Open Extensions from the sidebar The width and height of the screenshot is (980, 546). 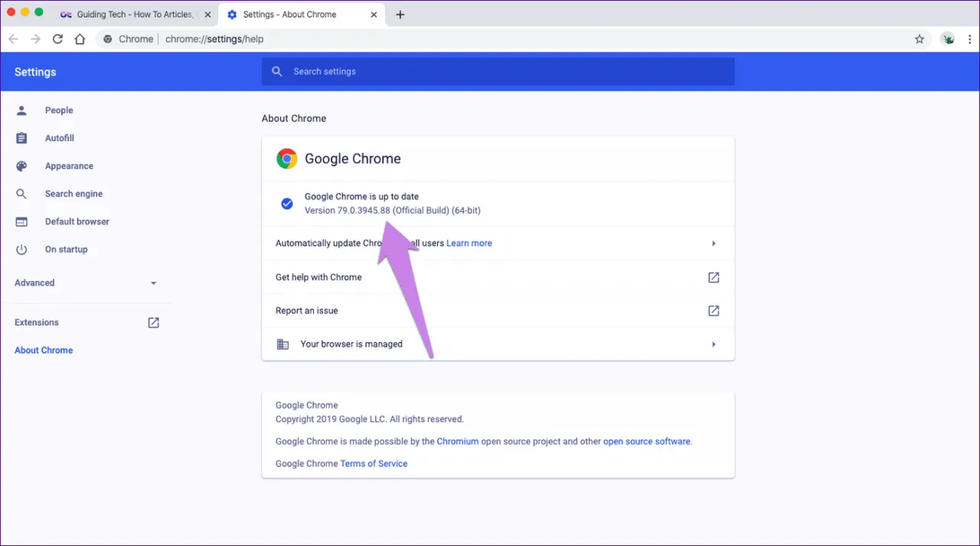point(37,322)
